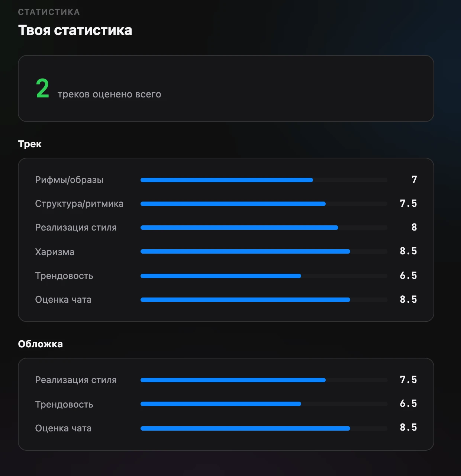The height and width of the screenshot is (476, 461).
Task: Click the 6.5 Трендовость score under Трек
Action: tap(408, 276)
